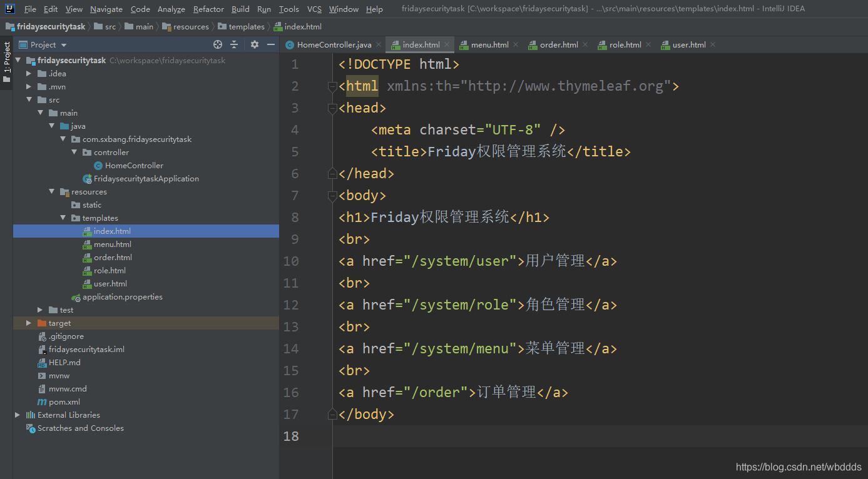The height and width of the screenshot is (479, 868).
Task: Open the CSDN blog watermark link
Action: tap(798, 466)
